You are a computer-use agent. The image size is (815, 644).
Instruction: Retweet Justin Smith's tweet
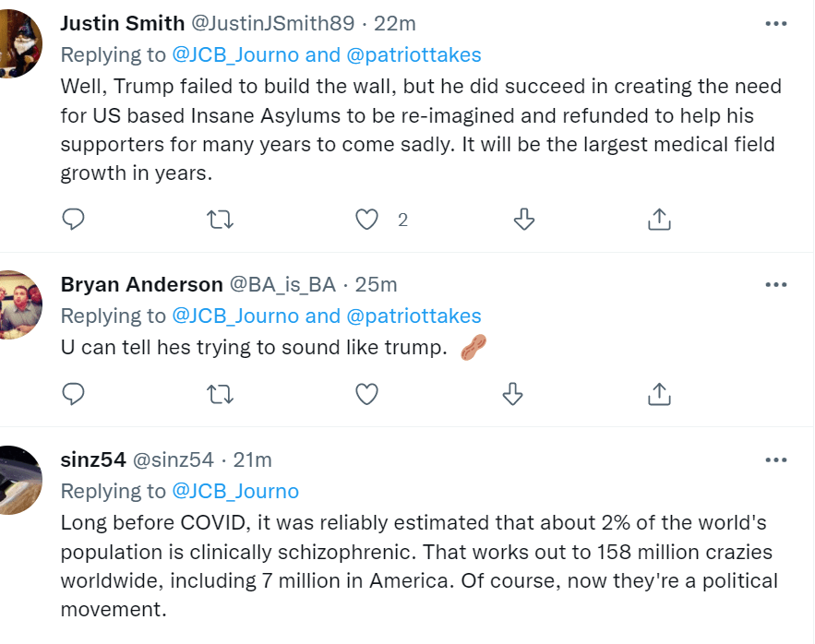[x=220, y=219]
